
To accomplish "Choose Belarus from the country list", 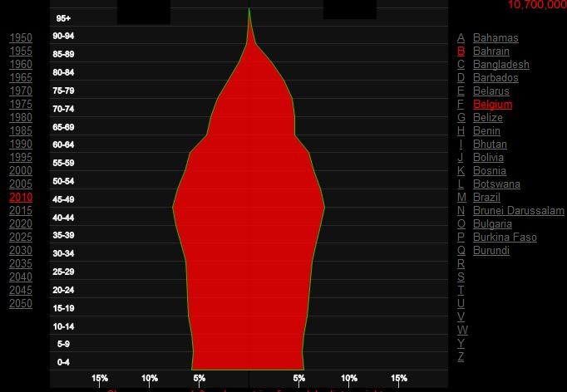I will [491, 91].
